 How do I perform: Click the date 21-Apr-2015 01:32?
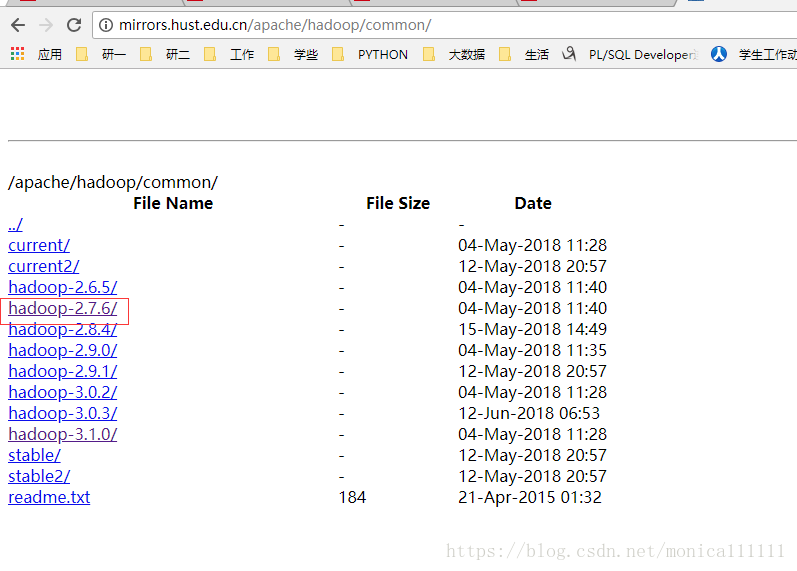click(x=530, y=497)
